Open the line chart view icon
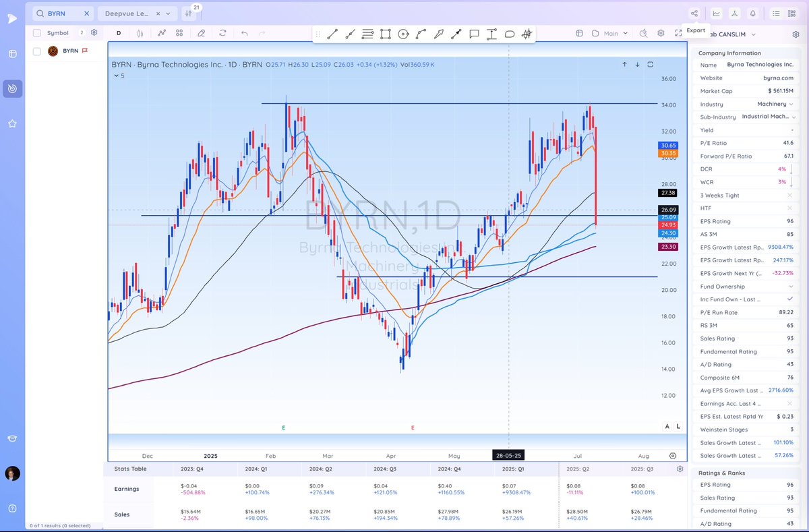The image size is (809, 532). click(716, 13)
